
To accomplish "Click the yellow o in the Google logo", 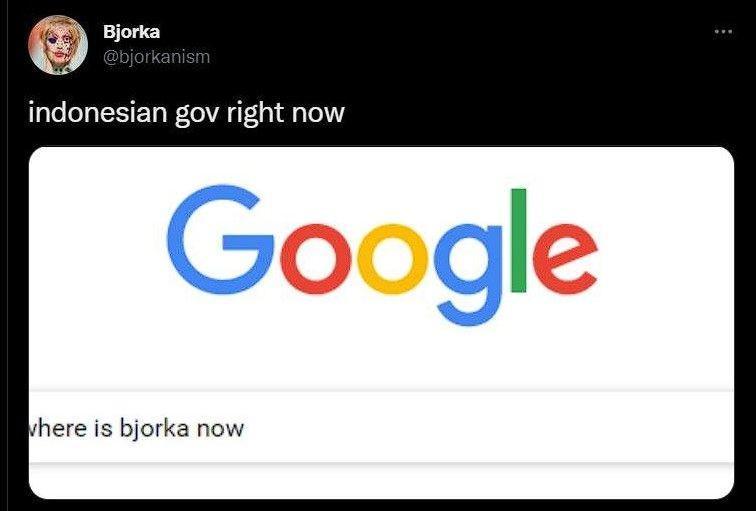I will (392, 259).
